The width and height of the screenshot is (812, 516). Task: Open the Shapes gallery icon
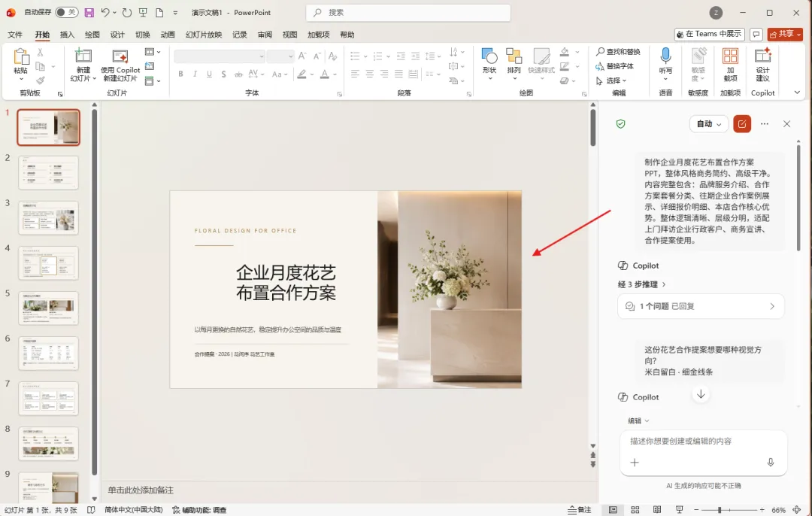point(489,56)
